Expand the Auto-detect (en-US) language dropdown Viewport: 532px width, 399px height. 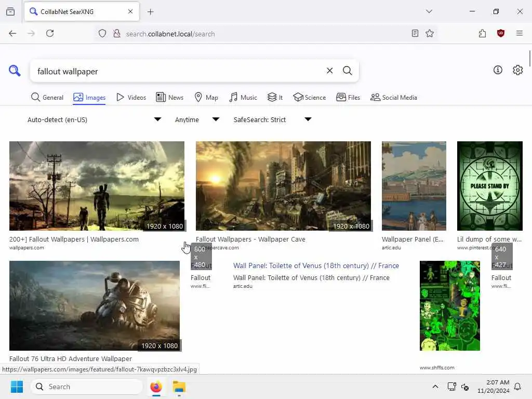[x=94, y=120]
